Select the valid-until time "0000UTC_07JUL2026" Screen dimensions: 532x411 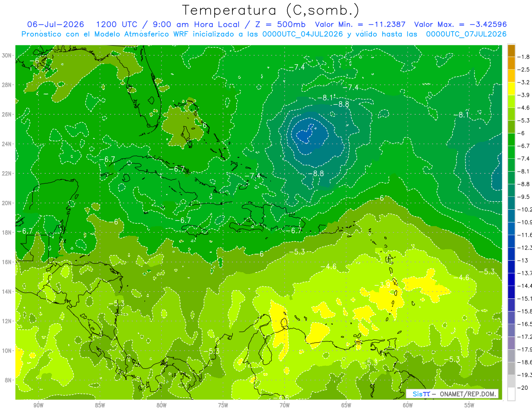(466, 34)
